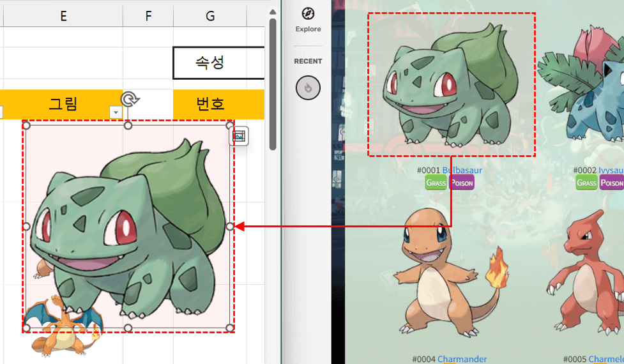Click the Grass type badge under Bulbasaur
Image resolution: width=624 pixels, height=364 pixels.
436,183
